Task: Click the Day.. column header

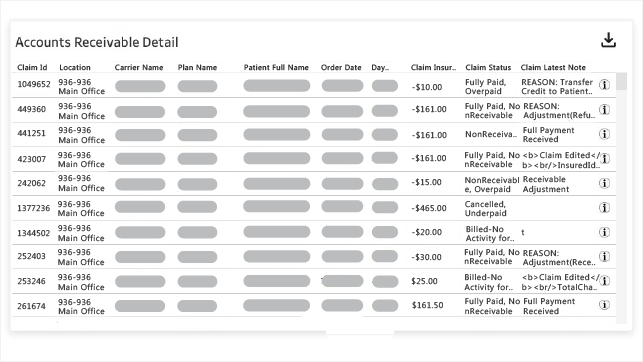Action: (380, 67)
